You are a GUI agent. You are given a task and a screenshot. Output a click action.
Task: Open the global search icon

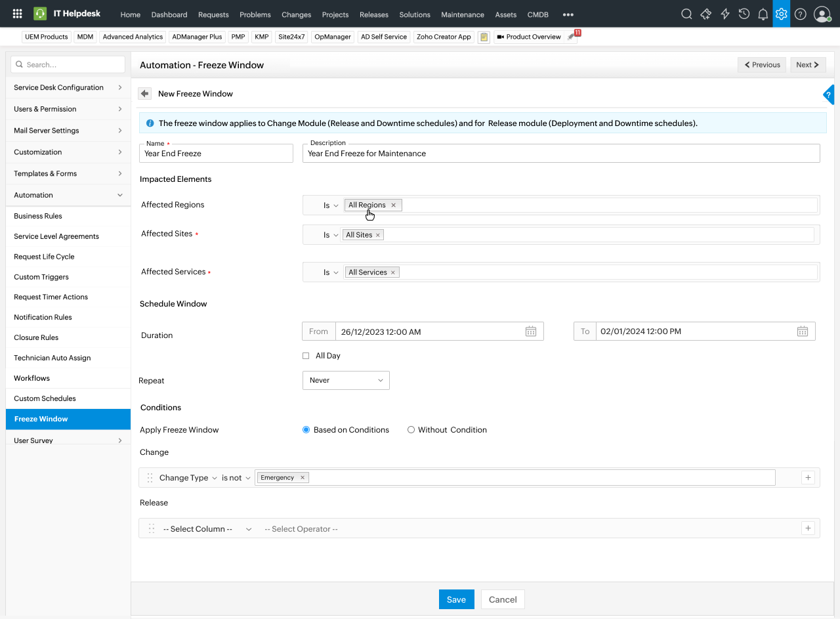pos(686,13)
